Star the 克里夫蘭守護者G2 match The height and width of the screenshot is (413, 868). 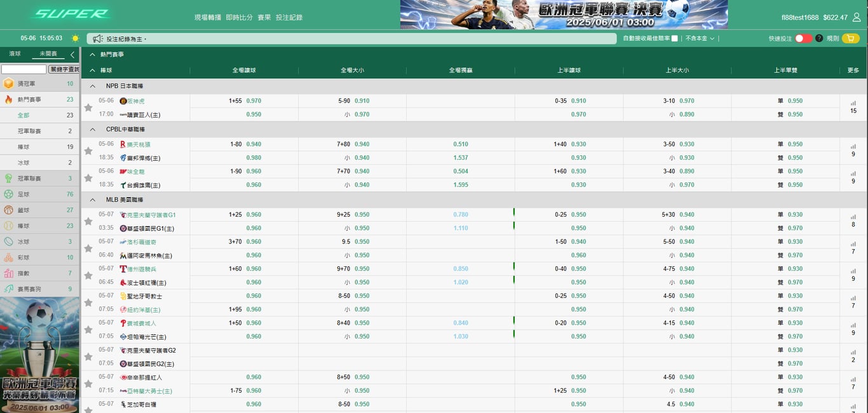(88, 356)
